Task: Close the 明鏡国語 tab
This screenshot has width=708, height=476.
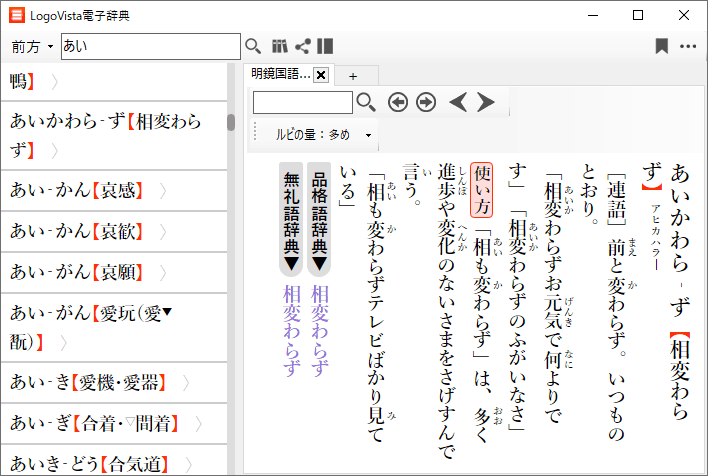Action: [321, 75]
